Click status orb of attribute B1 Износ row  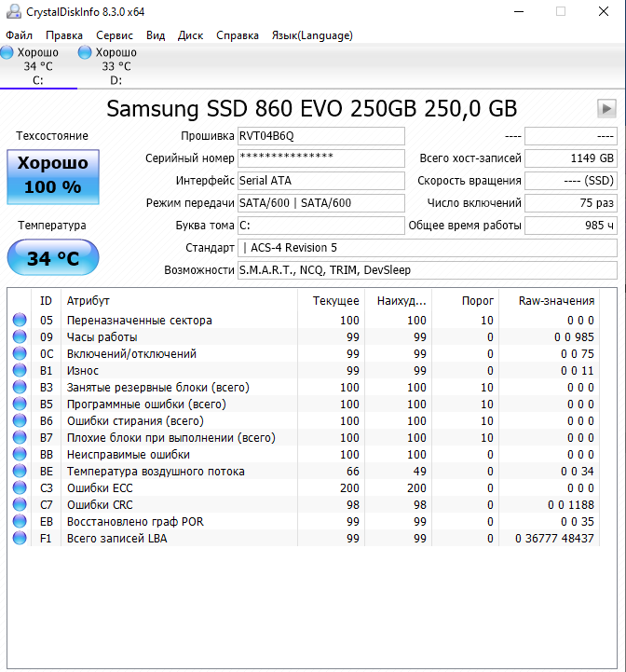(20, 370)
